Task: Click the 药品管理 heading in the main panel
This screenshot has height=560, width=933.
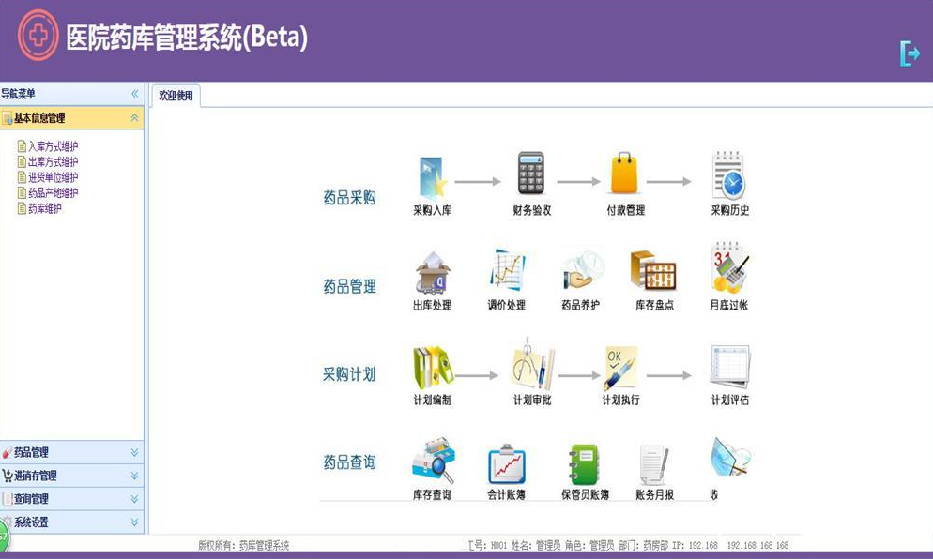Action: tap(349, 286)
